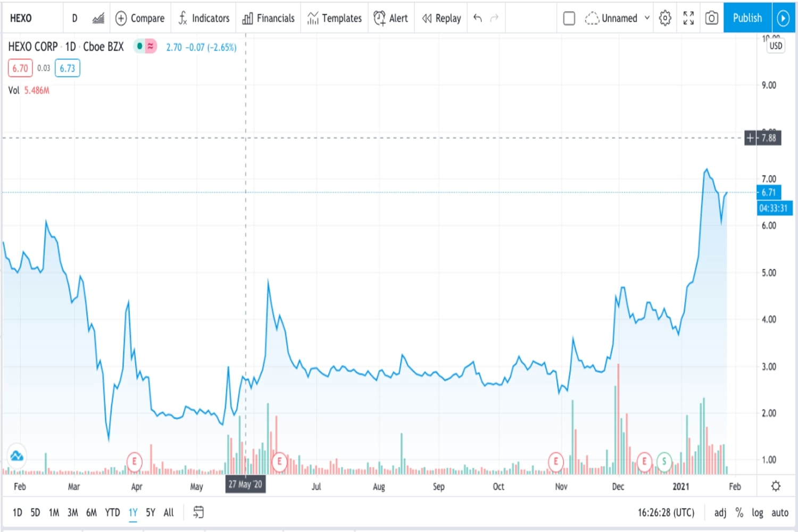Click the axis settings gear icon
Image resolution: width=798 pixels, height=532 pixels.
coord(776,486)
